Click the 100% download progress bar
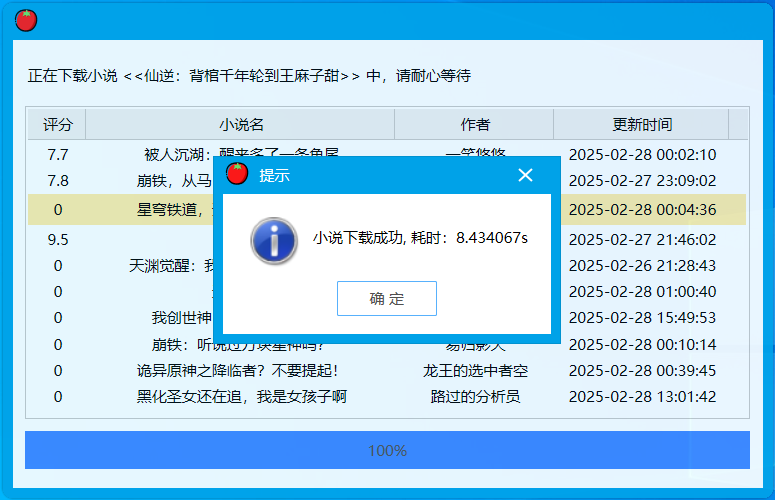This screenshot has width=775, height=500. [387, 450]
